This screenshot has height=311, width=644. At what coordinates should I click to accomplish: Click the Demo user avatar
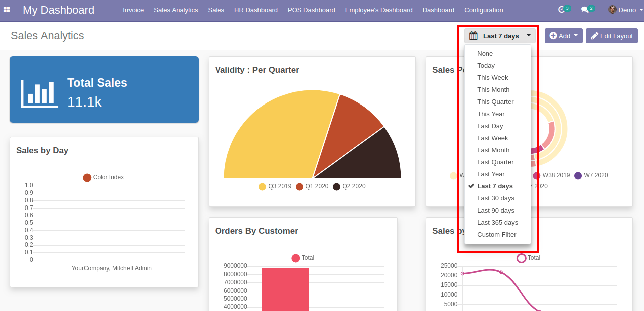pyautogui.click(x=612, y=10)
